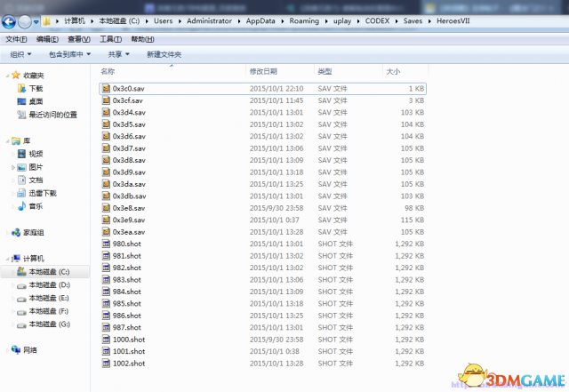Click the 库 libraries icon
The width and height of the screenshot is (569, 392).
point(16,140)
